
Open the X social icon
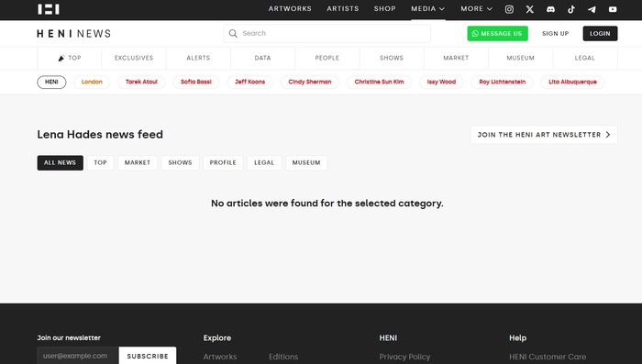tap(530, 9)
